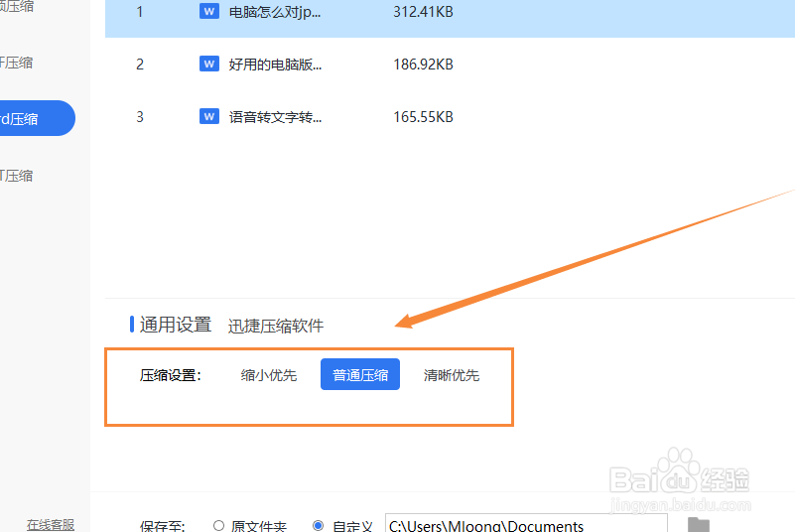Choose 普通压缩 compression option
The height and width of the screenshot is (532, 795).
(360, 374)
